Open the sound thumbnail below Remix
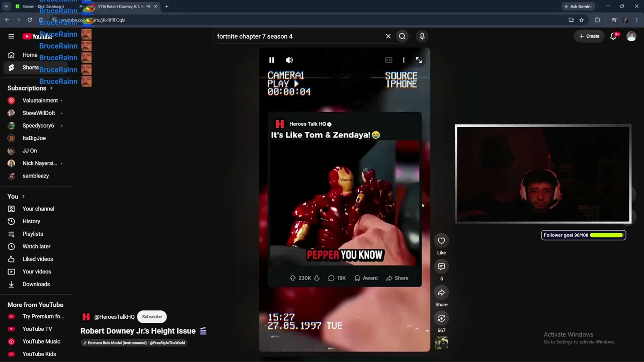Viewport: 644px width, 362px height. pyautogui.click(x=441, y=343)
